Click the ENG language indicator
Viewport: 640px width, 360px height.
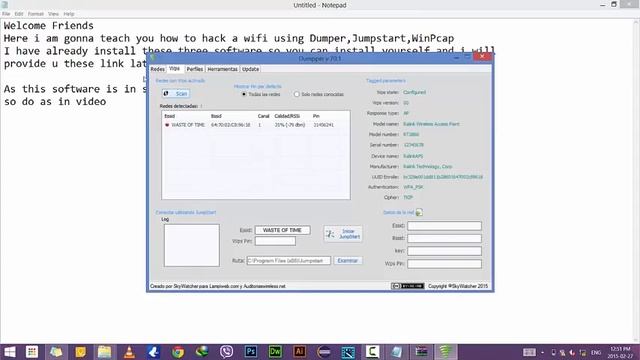(596, 352)
